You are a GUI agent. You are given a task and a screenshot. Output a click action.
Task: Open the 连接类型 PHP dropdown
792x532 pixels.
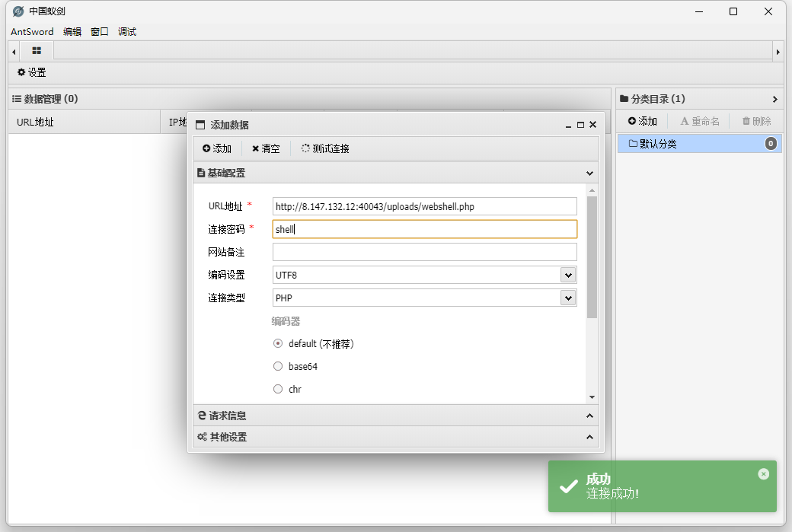[567, 298]
